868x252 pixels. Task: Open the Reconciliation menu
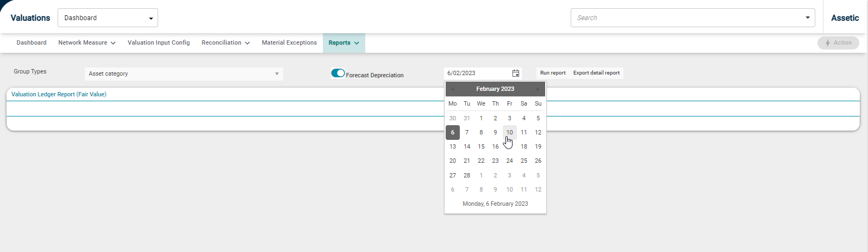coord(226,43)
